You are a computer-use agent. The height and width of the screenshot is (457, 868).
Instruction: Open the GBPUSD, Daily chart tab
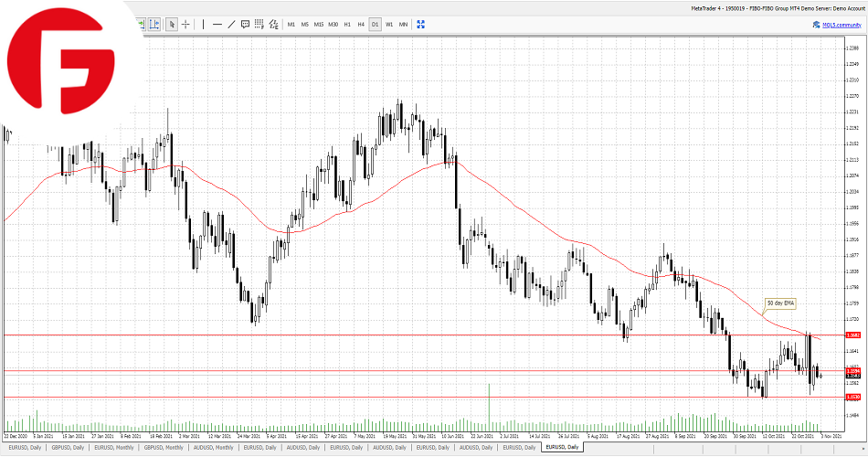(68, 448)
